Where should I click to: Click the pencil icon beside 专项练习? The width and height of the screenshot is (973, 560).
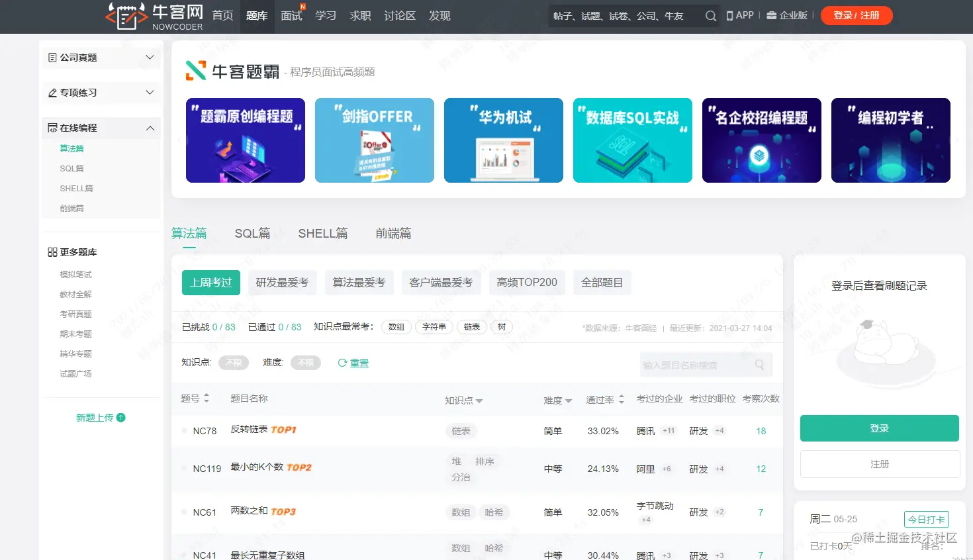(x=52, y=93)
